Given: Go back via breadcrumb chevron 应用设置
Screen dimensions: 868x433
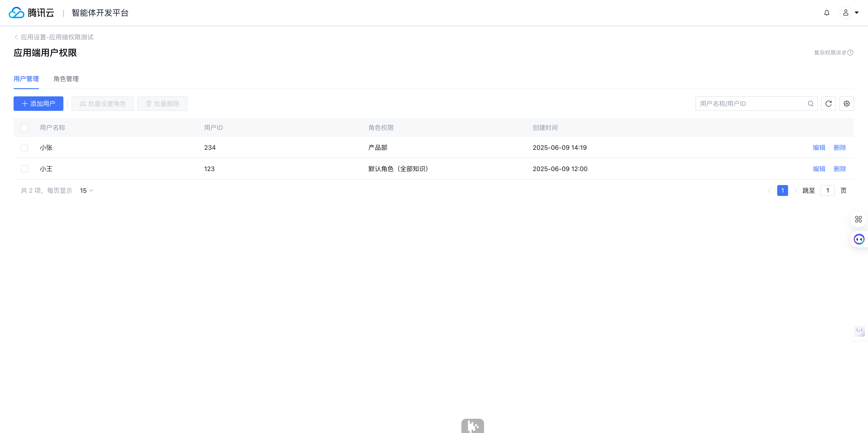Looking at the screenshot, I should 16,37.
